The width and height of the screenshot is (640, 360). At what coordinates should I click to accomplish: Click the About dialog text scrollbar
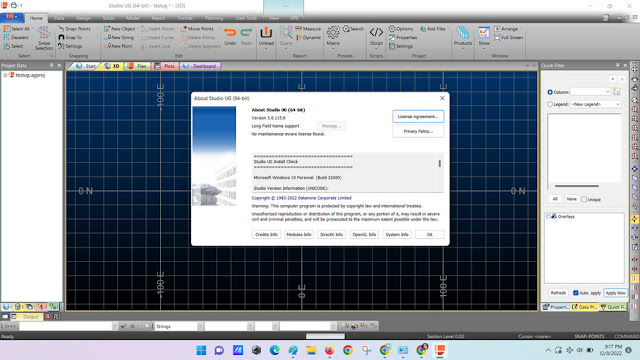point(440,164)
